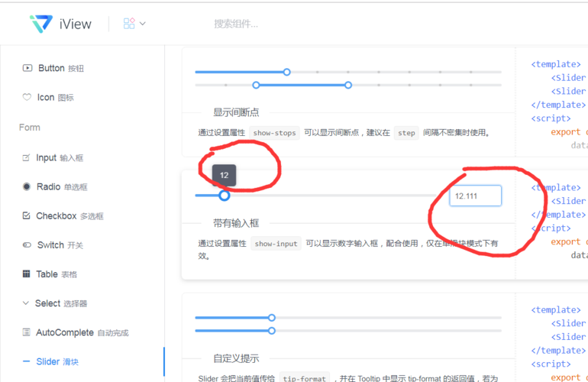Click the slider handle showing tooltip 12

pos(225,196)
